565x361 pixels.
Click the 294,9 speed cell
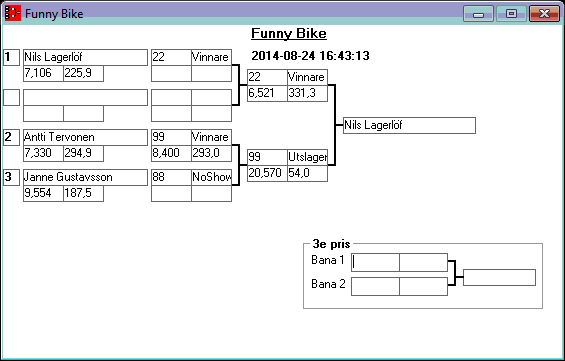point(84,153)
